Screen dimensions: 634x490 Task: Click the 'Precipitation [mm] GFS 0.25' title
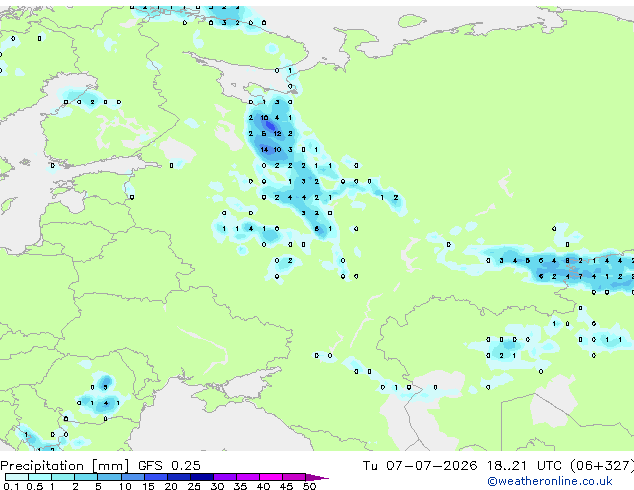100,466
